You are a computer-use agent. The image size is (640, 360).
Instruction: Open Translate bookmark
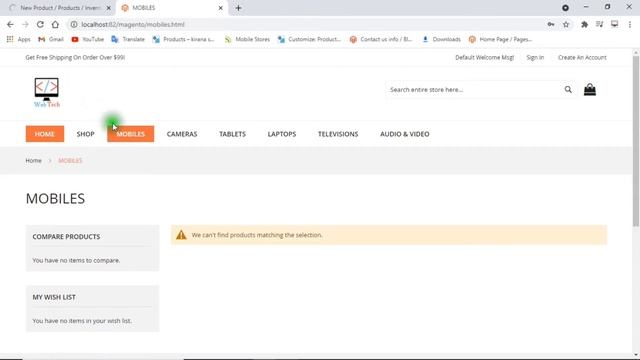[128, 39]
